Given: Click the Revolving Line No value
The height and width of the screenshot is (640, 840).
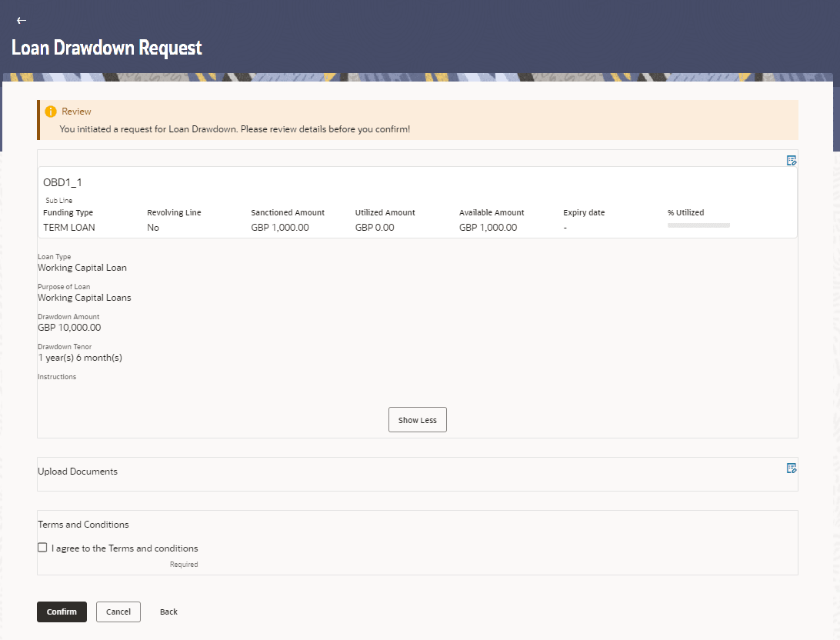Looking at the screenshot, I should click(x=153, y=228).
